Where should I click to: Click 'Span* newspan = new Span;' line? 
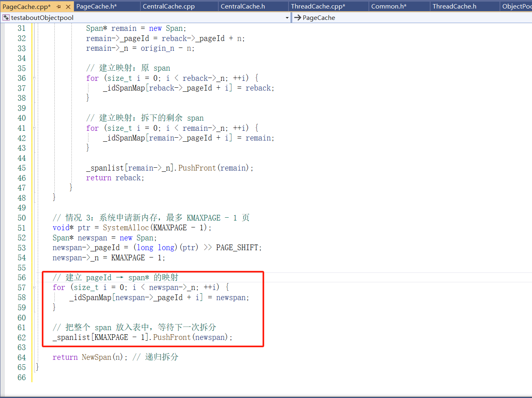[x=105, y=238]
